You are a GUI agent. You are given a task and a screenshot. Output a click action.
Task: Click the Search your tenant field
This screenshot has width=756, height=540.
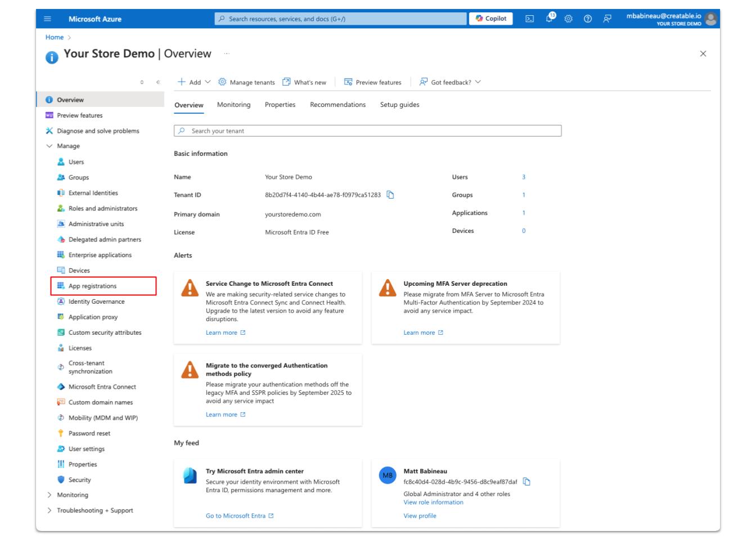pos(367,131)
